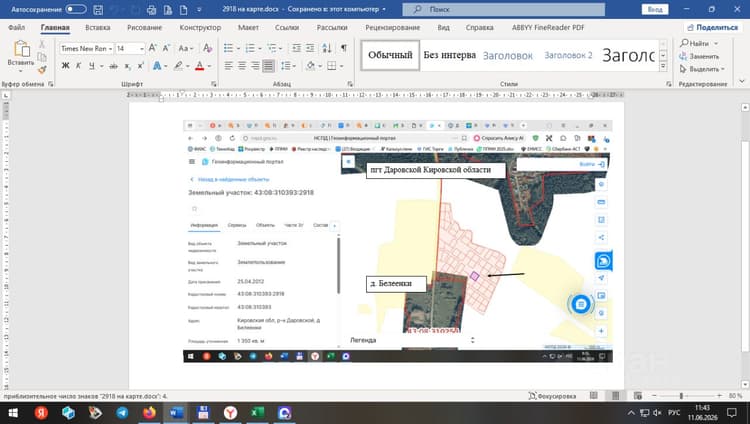Apply bold formatting with Ж button
Image resolution: width=750 pixels, height=424 pixels.
(x=66, y=66)
